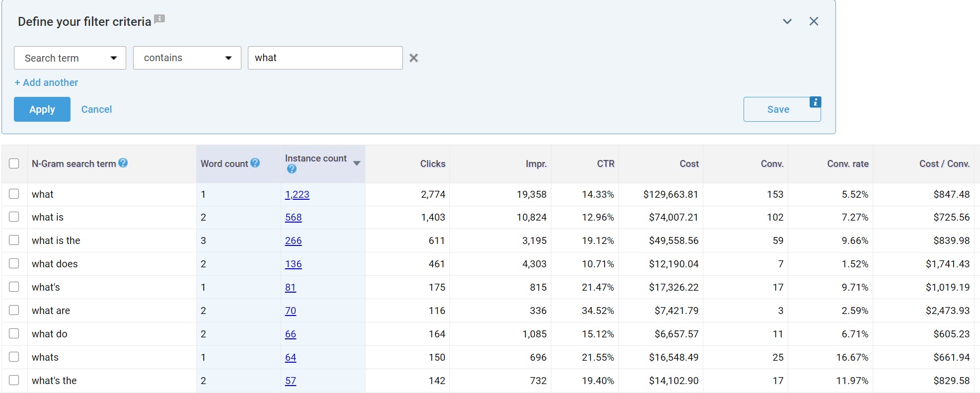
Task: Check the box for 'what is the' row
Action: (14, 240)
